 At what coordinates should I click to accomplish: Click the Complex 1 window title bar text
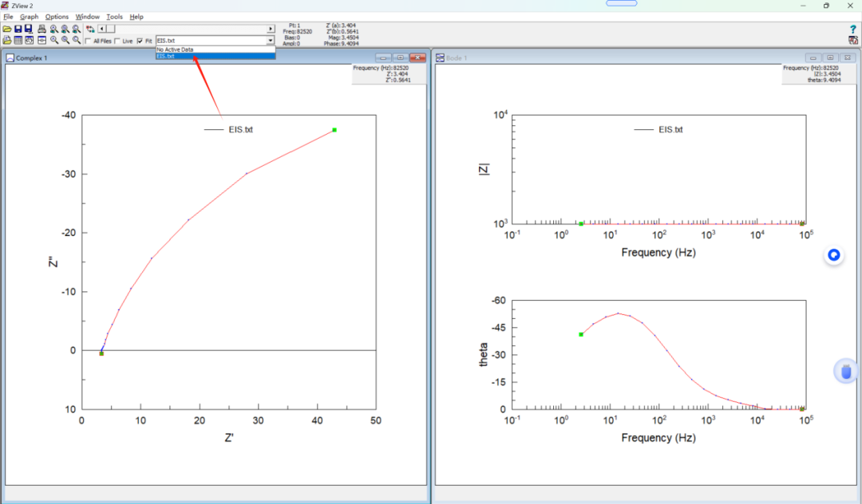31,57
